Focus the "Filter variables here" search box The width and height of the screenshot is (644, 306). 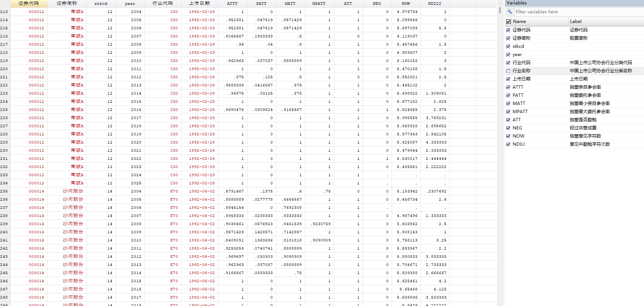(x=578, y=12)
